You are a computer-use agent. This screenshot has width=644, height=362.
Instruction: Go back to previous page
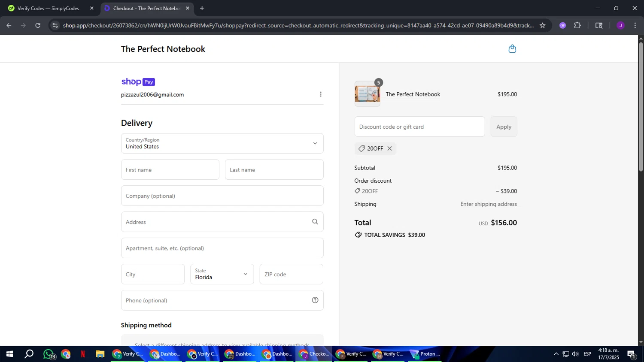9,25
